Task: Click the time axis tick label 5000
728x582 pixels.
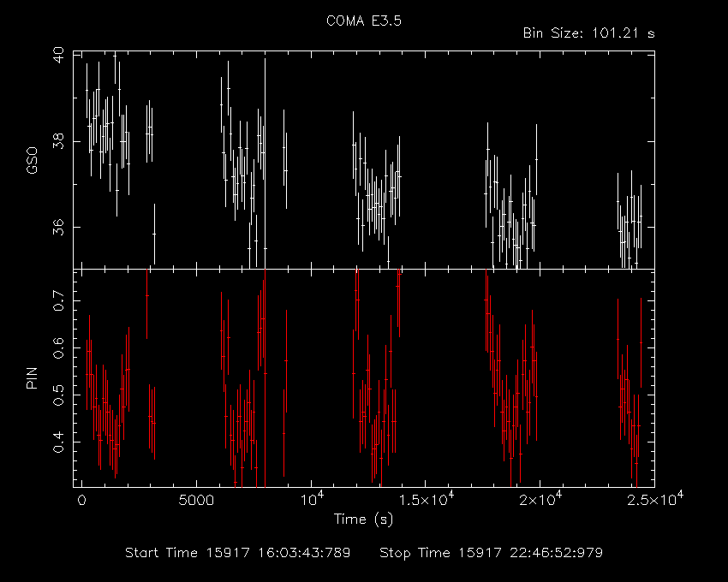Action: tap(197, 501)
